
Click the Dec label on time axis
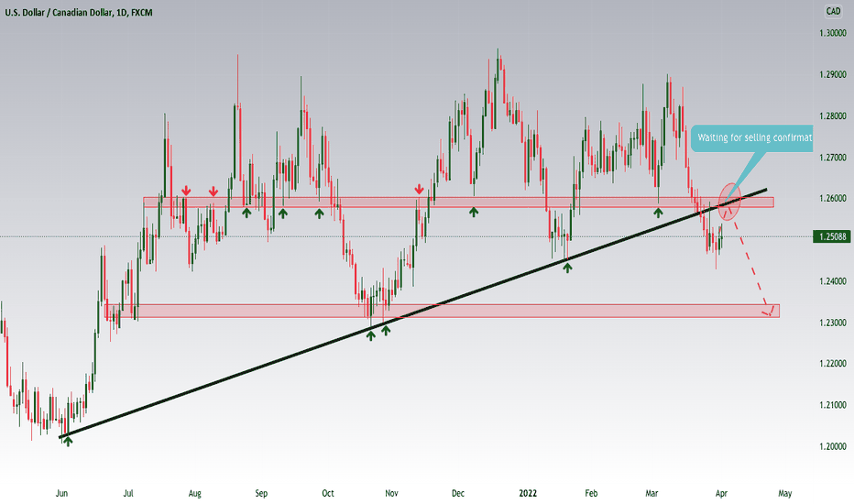tap(458, 493)
